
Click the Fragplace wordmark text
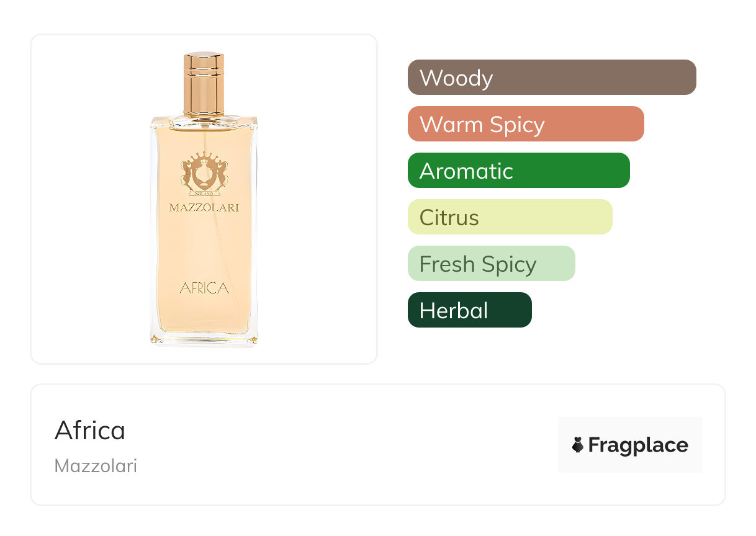[638, 445]
